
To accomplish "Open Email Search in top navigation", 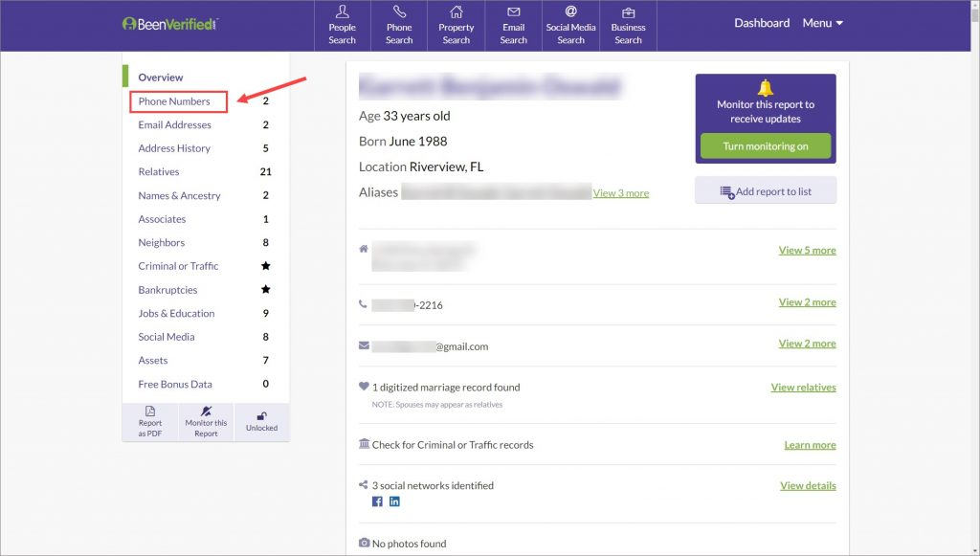I will [513, 26].
